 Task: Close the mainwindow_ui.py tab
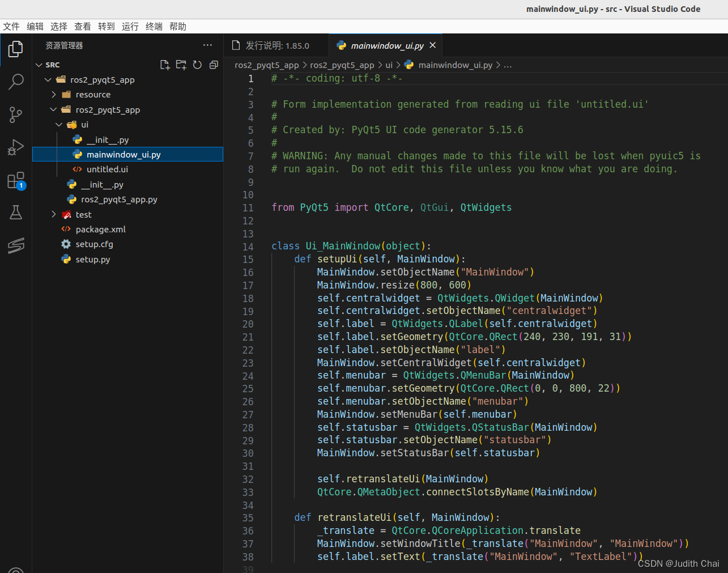click(x=432, y=45)
